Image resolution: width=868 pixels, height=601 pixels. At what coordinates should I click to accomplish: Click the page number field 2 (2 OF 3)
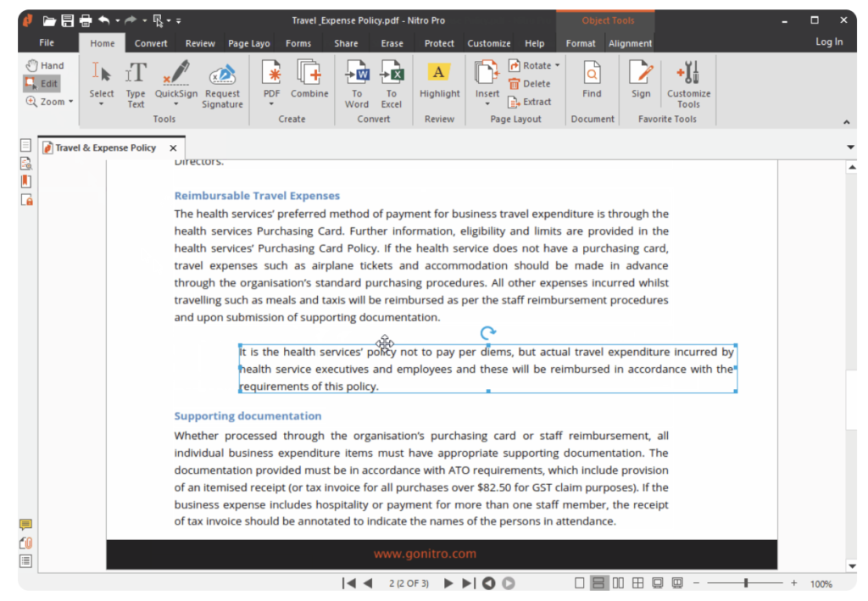(x=409, y=583)
